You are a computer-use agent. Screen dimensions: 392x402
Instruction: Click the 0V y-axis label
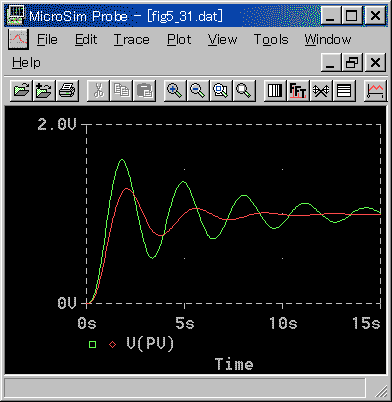pos(67,303)
